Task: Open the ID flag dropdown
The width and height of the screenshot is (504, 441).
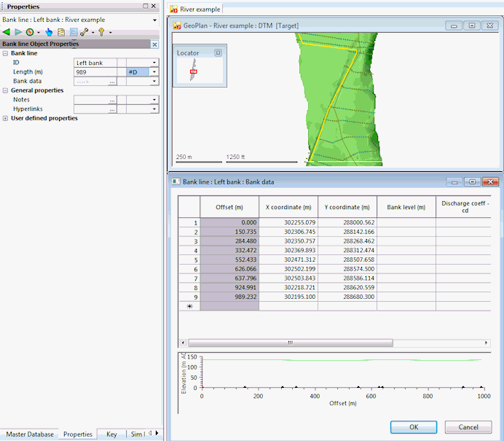Action: [154, 63]
